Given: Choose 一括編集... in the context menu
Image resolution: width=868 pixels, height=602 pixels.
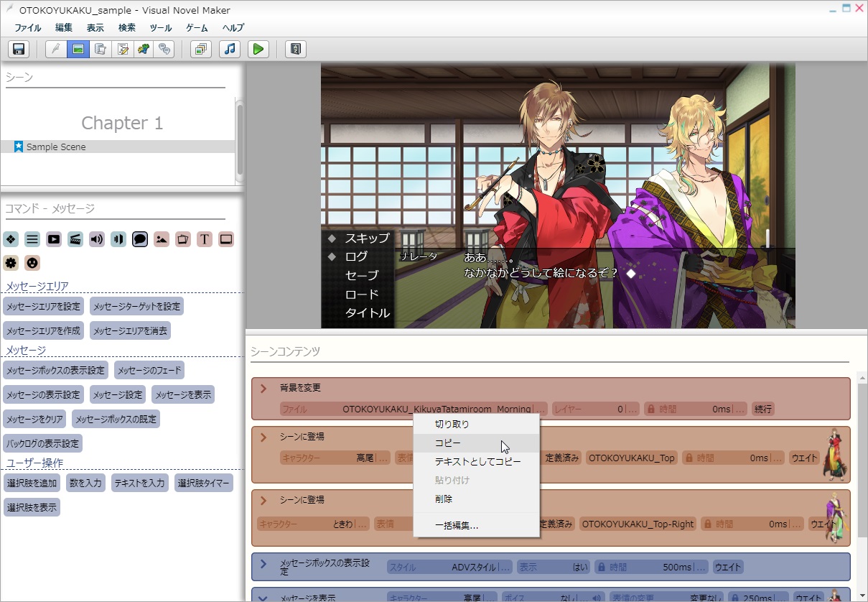Looking at the screenshot, I should 476,525.
